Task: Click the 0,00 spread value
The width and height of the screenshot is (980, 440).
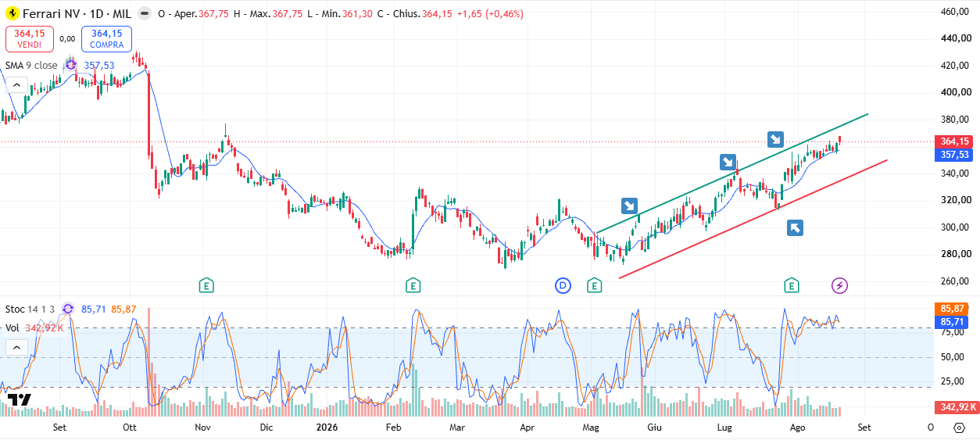Action: coord(67,38)
